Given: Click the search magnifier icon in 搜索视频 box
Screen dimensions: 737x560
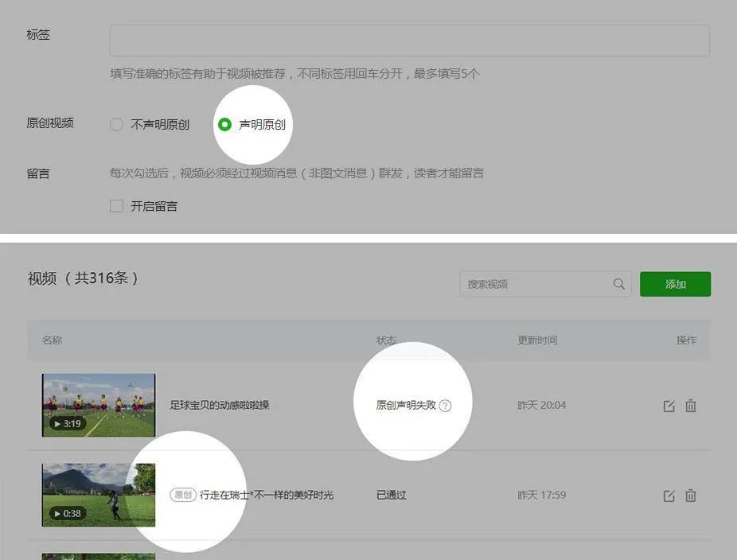Looking at the screenshot, I should click(x=618, y=283).
